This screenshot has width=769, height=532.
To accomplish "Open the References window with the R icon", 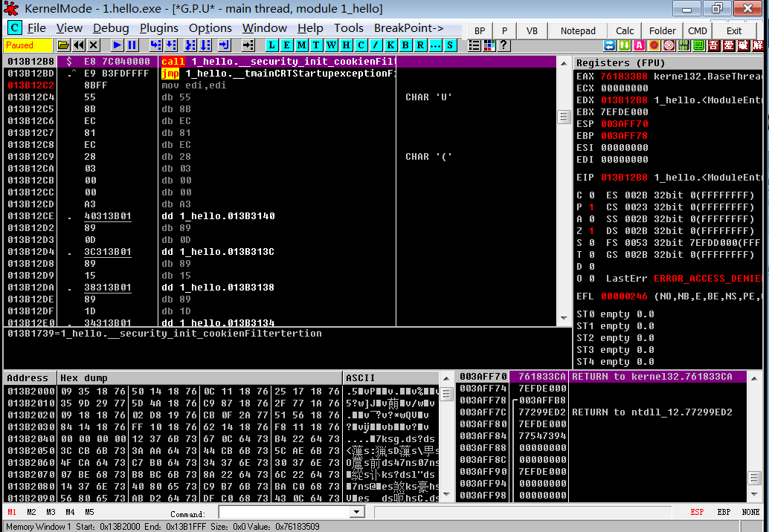I will (x=420, y=45).
